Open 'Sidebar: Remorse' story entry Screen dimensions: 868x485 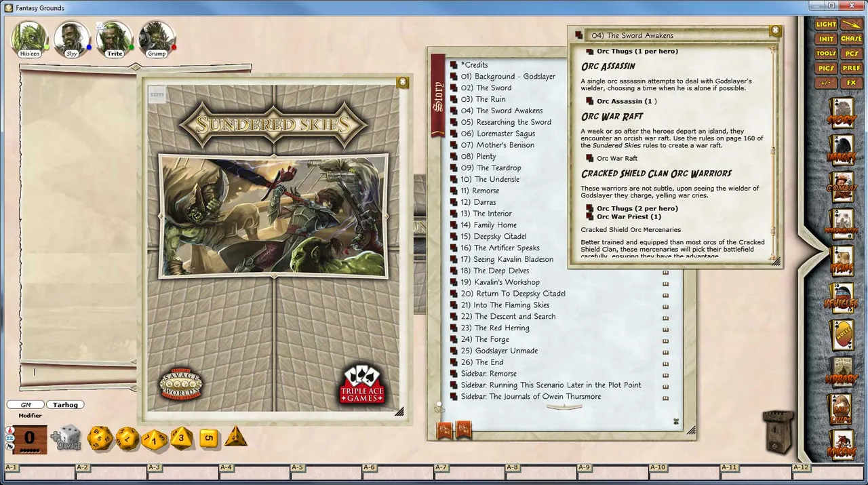(488, 374)
